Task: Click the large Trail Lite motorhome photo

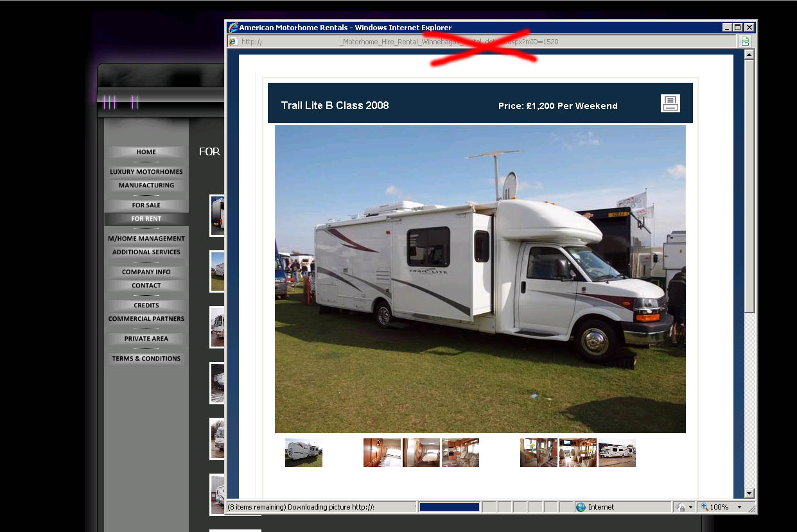Action: (480, 279)
